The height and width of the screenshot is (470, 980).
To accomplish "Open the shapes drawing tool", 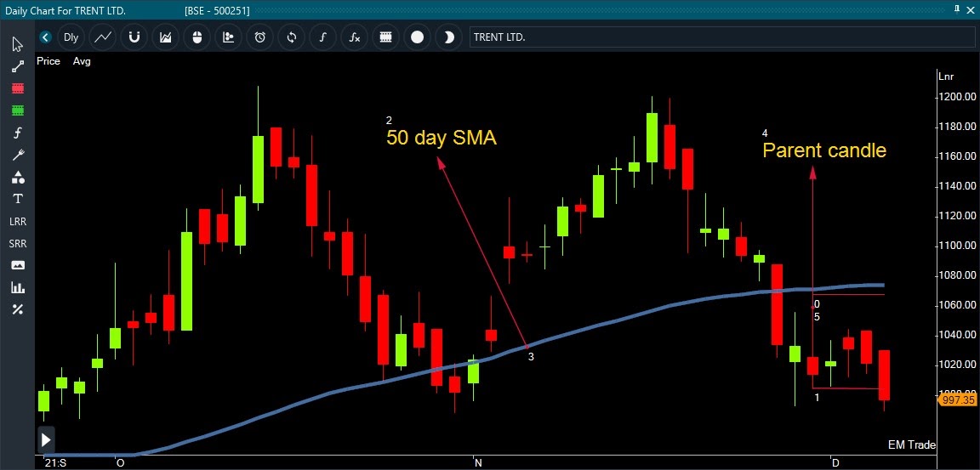I will pos(18,178).
